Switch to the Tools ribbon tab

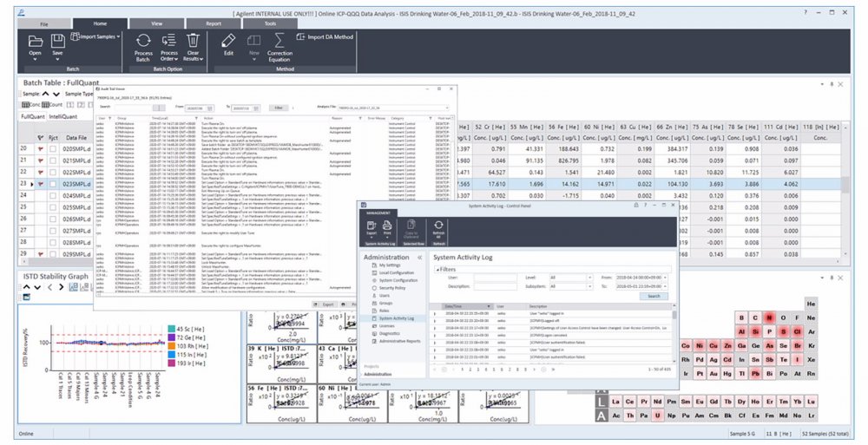[x=270, y=23]
